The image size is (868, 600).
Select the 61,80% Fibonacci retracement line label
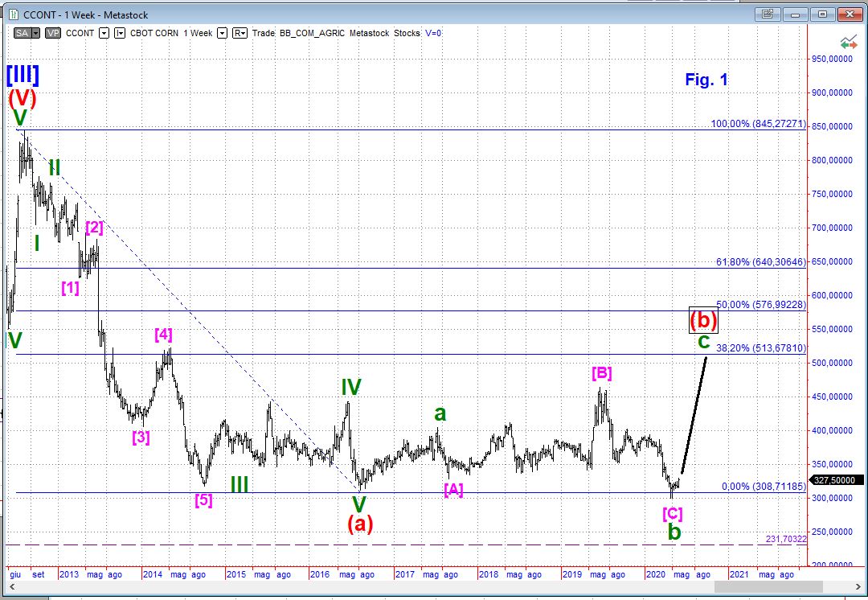[x=759, y=262]
